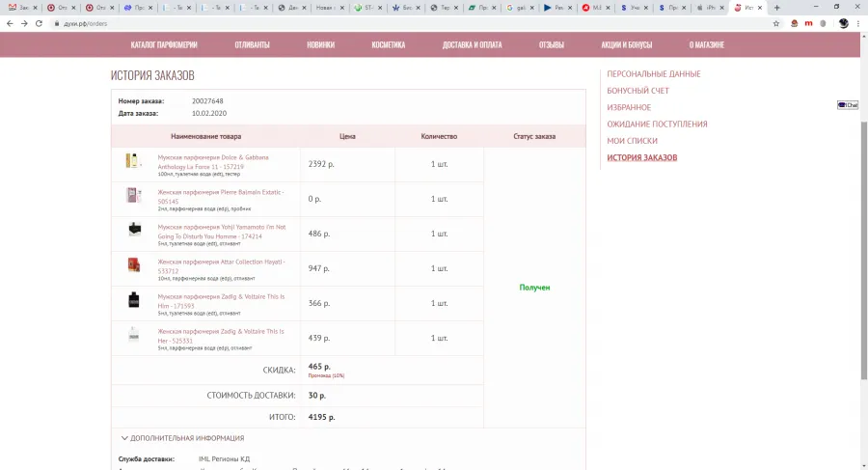Open Ожидание поступления in the sidebar
The height and width of the screenshot is (470, 868).
[657, 124]
